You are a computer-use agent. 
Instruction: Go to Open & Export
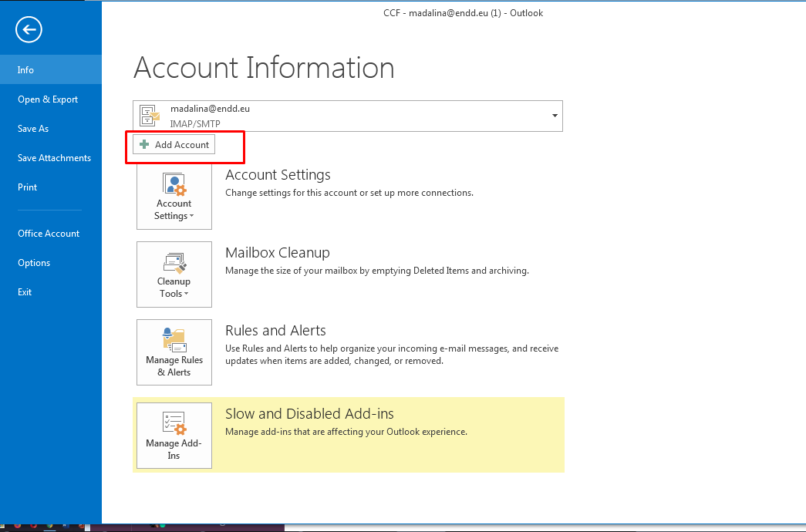click(x=48, y=99)
